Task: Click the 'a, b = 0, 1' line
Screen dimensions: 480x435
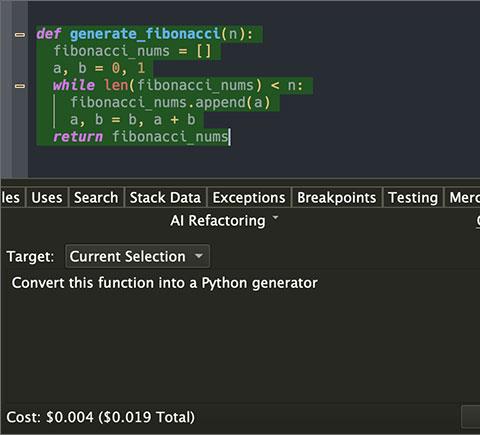Action: [x=99, y=68]
